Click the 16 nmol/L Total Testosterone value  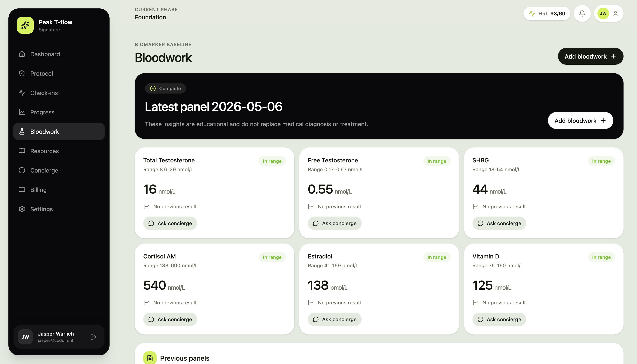pyautogui.click(x=159, y=189)
